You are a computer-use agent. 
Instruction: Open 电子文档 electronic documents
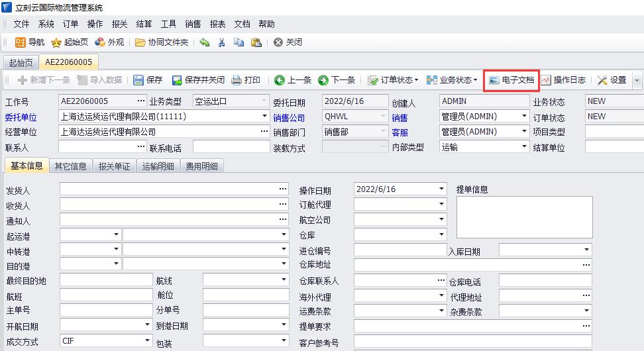(511, 80)
